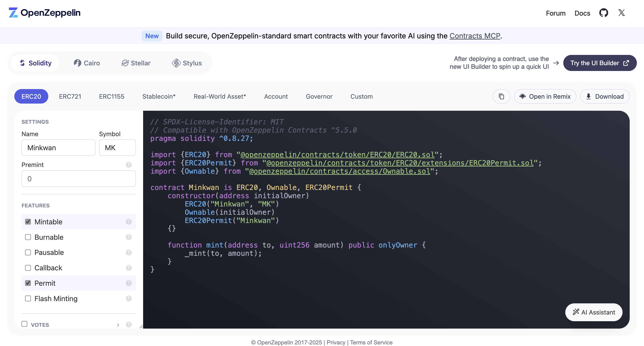644x346 pixels.
Task: Click the token Name input field
Action: (58, 148)
